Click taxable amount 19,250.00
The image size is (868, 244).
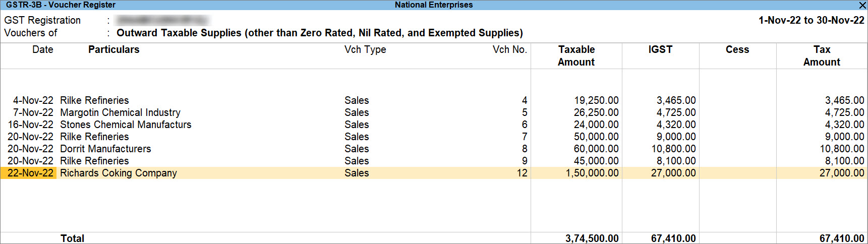coord(596,100)
